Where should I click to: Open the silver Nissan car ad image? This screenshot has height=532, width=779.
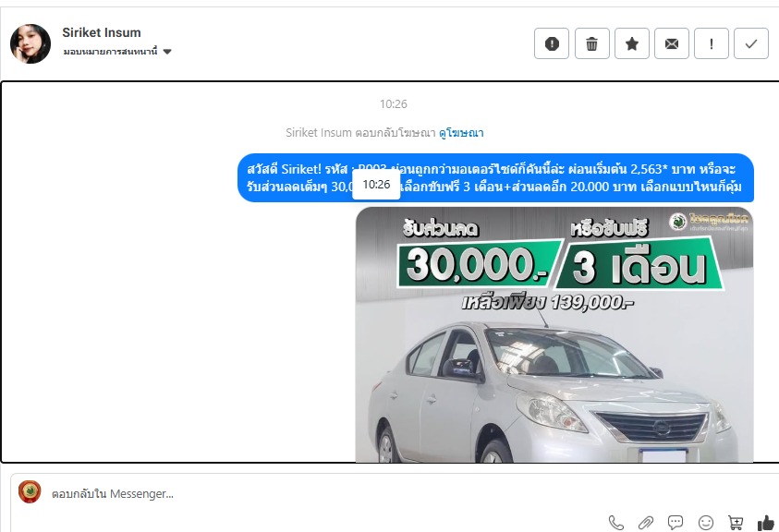[554, 334]
